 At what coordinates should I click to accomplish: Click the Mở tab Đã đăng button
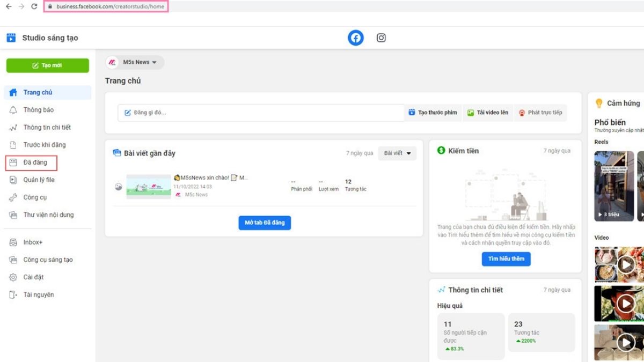265,223
